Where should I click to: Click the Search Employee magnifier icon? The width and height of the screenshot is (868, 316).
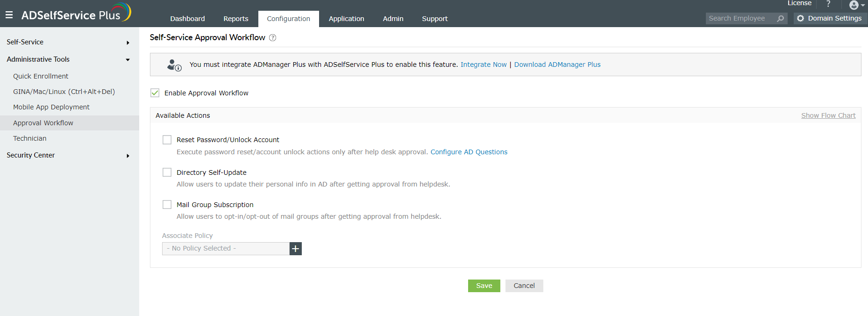[x=780, y=19]
